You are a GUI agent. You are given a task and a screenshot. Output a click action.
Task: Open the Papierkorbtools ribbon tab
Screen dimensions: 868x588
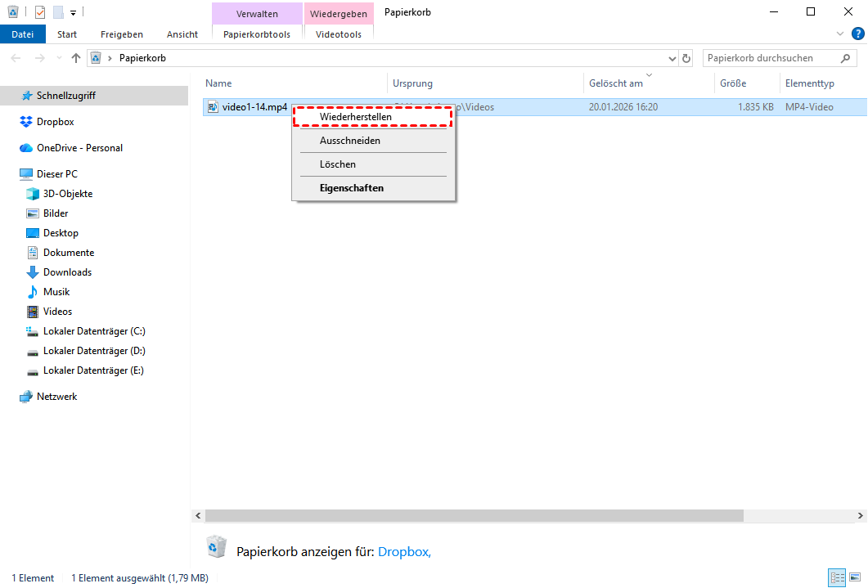point(257,34)
